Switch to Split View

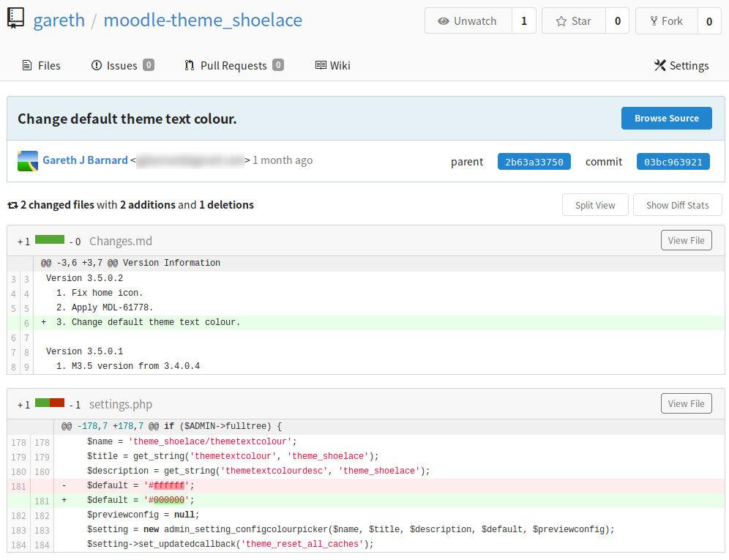click(594, 205)
